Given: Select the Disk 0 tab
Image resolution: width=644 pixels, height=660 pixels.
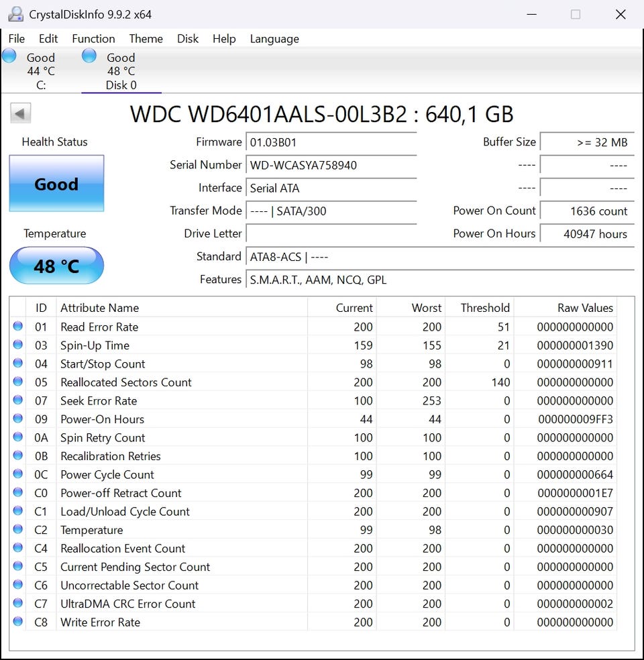Looking at the screenshot, I should (121, 70).
